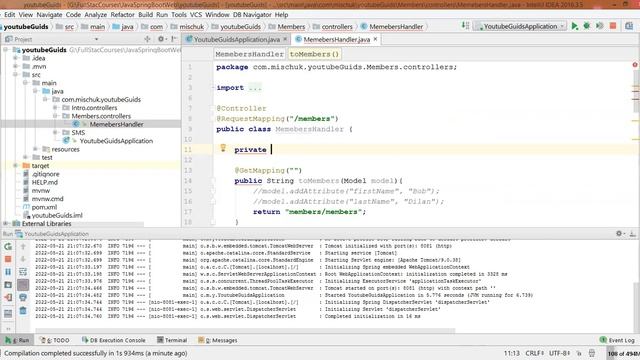Open the DB Execution Console tool window
The width and height of the screenshot is (640, 360).
coord(113,340)
